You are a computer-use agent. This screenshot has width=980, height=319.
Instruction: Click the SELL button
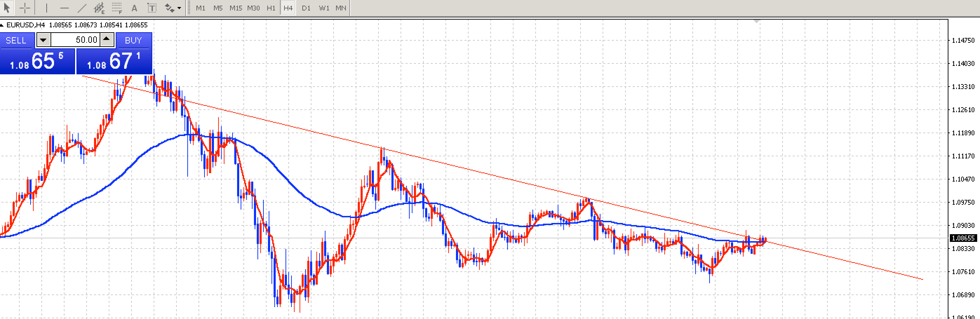(x=16, y=40)
